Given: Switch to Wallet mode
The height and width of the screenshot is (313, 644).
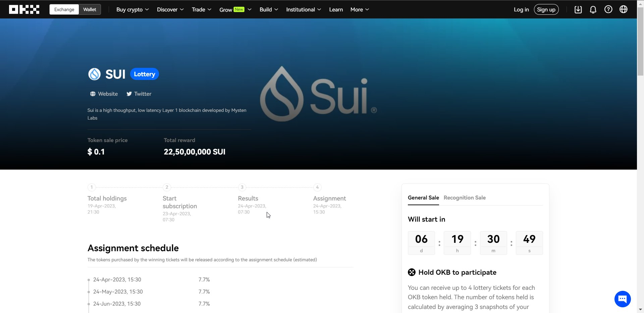Looking at the screenshot, I should click(x=90, y=9).
